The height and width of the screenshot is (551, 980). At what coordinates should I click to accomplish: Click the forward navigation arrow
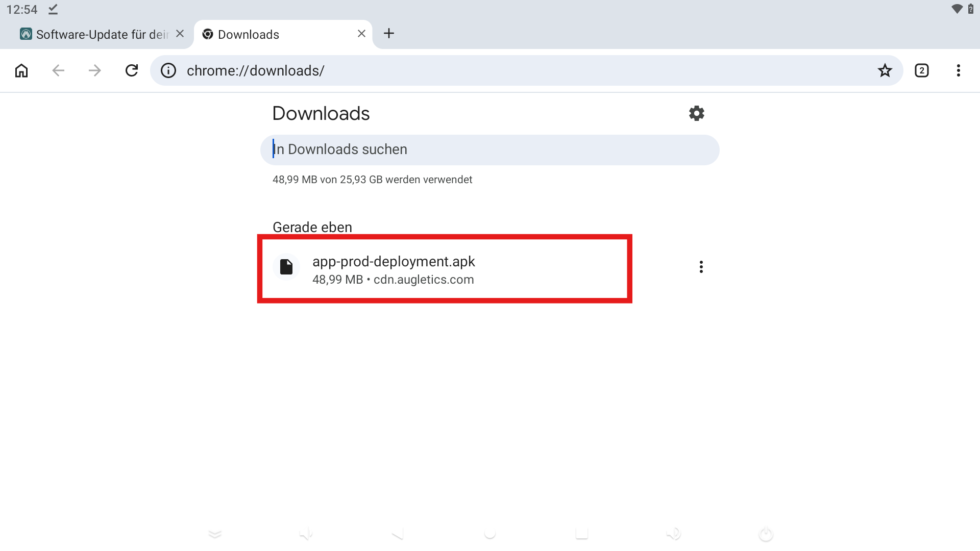point(95,70)
